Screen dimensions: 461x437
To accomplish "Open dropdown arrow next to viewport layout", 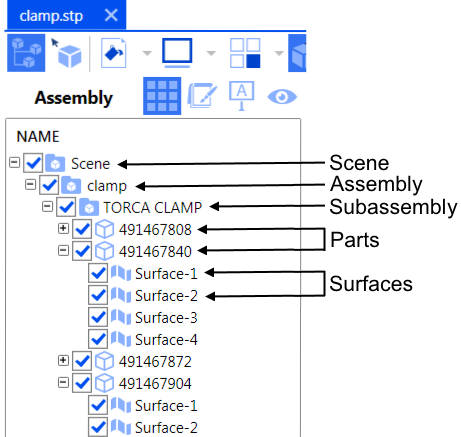I will (279, 53).
